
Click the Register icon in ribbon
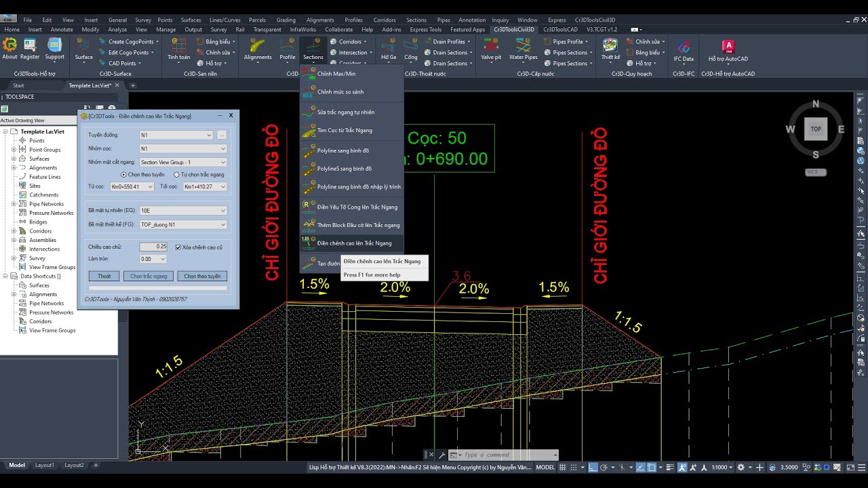(30, 48)
